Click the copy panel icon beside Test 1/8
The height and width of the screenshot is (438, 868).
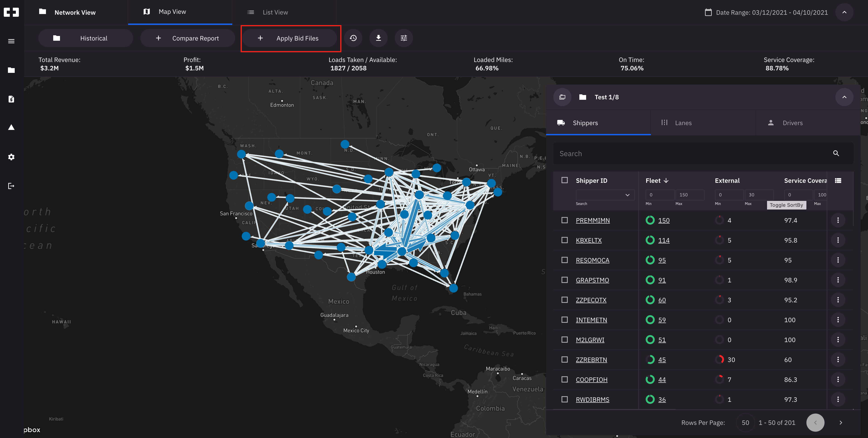(562, 97)
